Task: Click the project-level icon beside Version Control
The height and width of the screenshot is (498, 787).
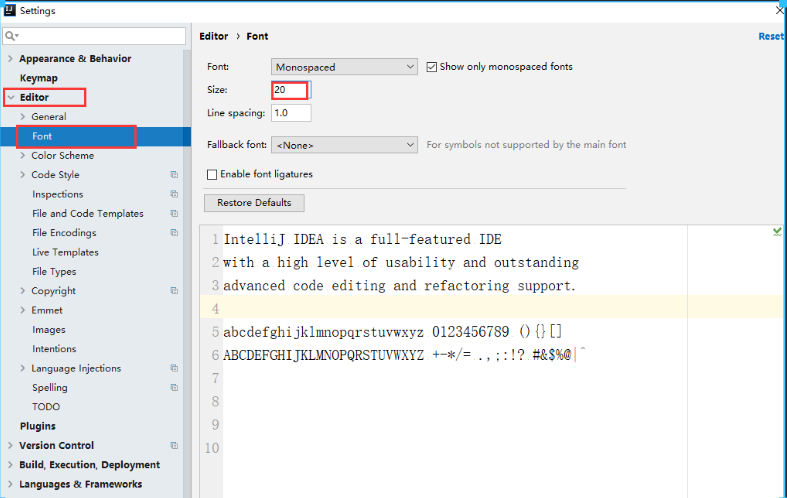Action: 174,445
